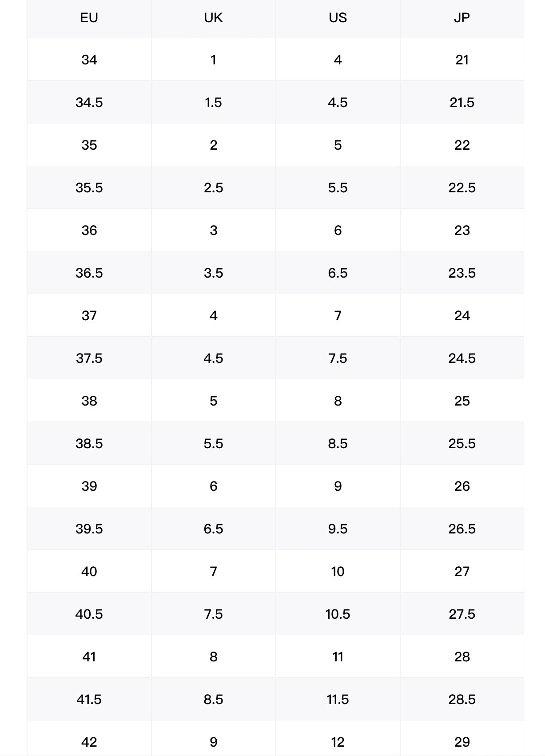Select the UK column header

(213, 18)
